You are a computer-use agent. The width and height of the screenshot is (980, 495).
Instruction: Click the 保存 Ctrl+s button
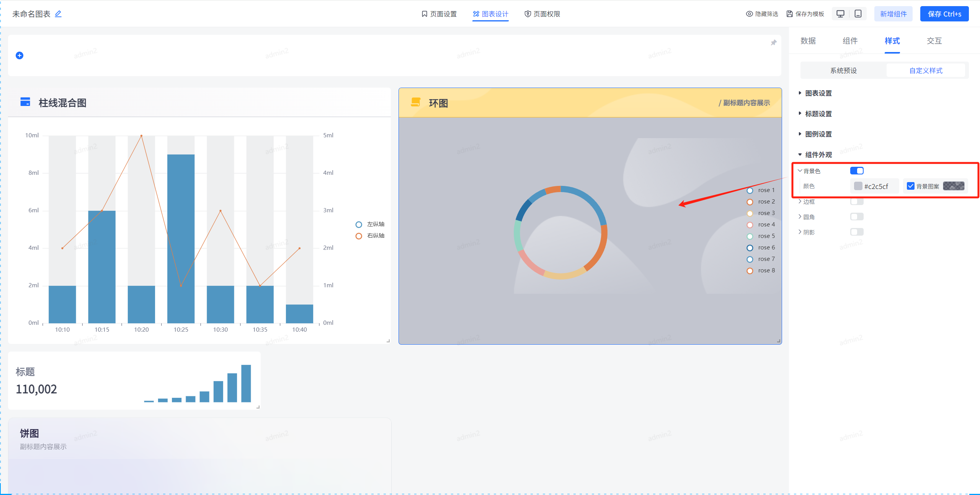[944, 14]
